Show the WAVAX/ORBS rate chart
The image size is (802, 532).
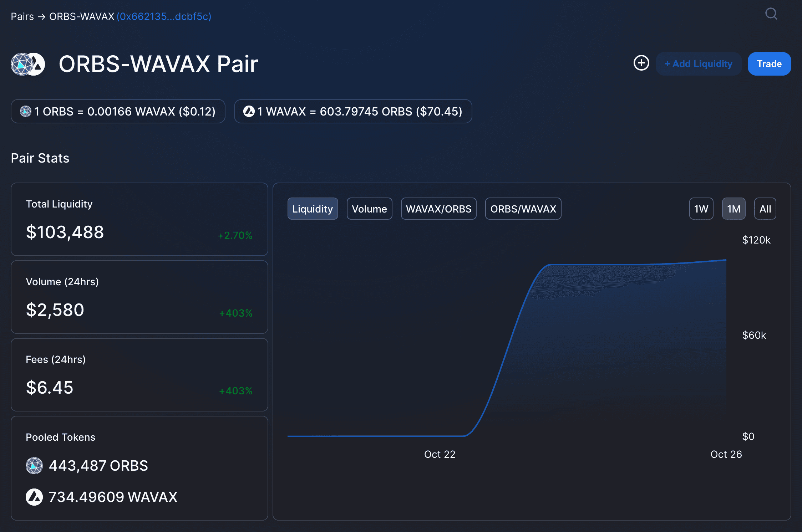438,209
